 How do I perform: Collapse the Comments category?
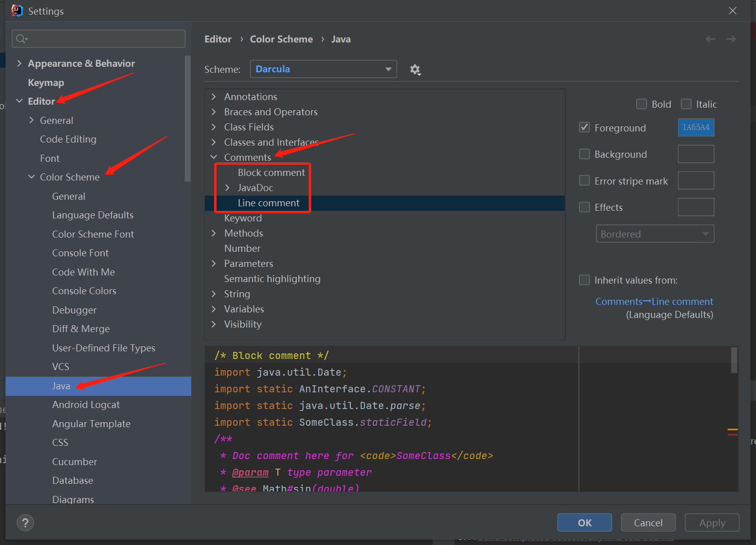pos(214,157)
